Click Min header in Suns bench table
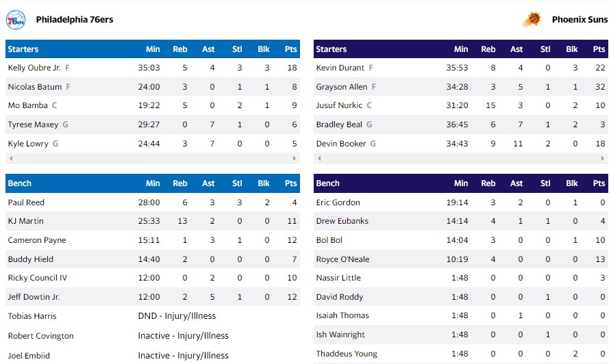 tap(461, 183)
